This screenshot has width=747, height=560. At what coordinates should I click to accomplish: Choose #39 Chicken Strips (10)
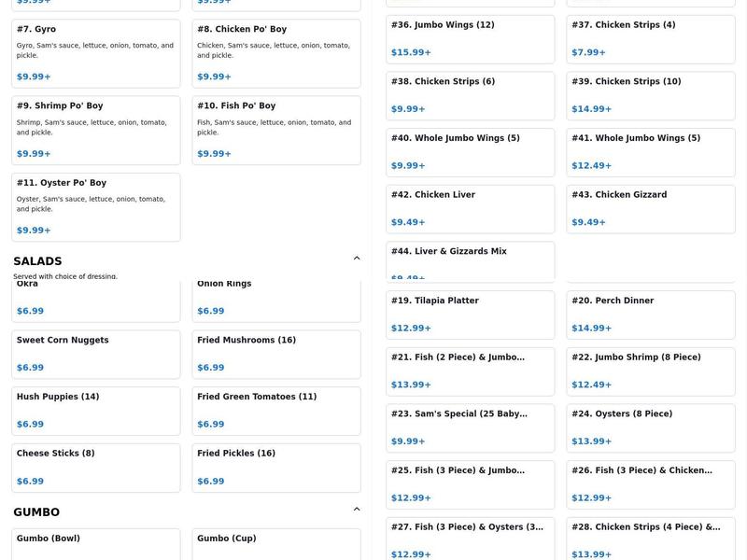pos(650,95)
